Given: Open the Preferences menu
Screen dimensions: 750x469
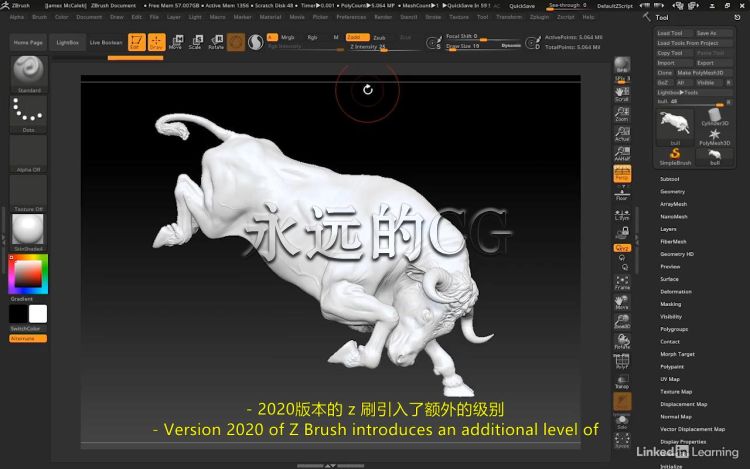Looking at the screenshot, I should (x=351, y=17).
